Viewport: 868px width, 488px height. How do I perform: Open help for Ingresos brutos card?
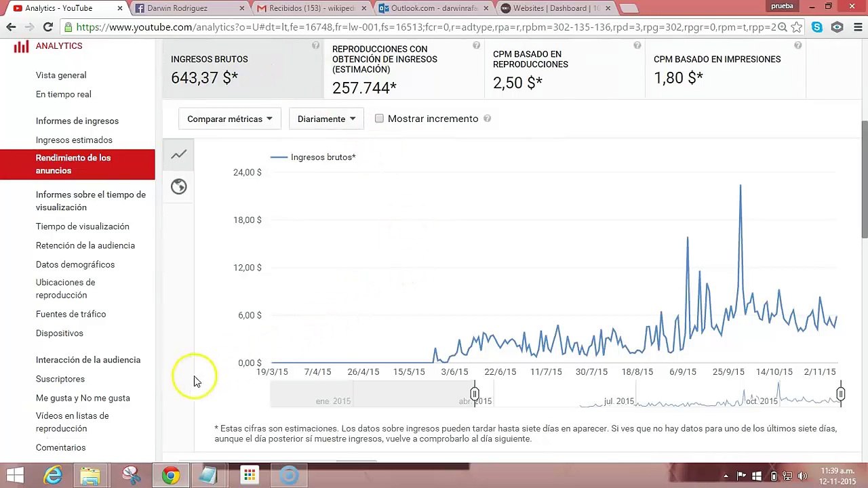pyautogui.click(x=315, y=45)
